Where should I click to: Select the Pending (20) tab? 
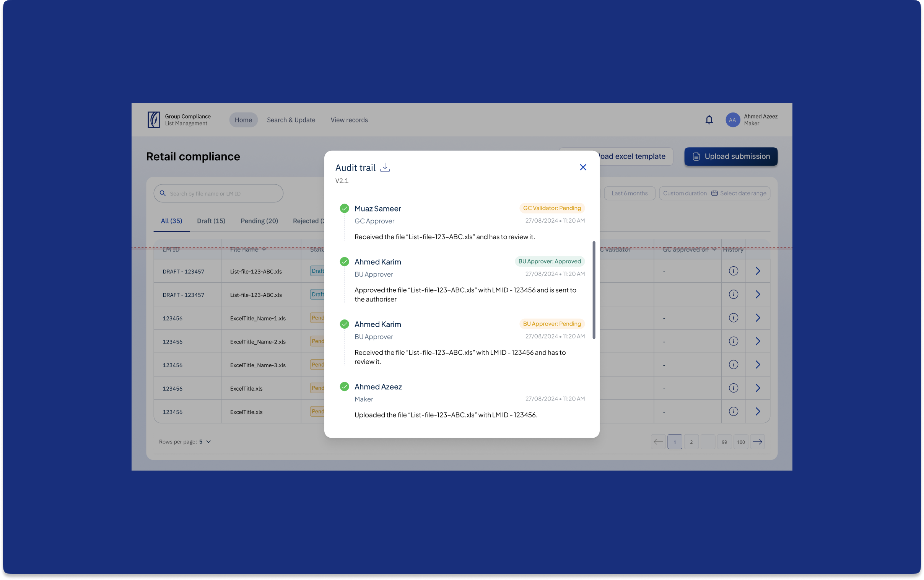[x=259, y=221]
